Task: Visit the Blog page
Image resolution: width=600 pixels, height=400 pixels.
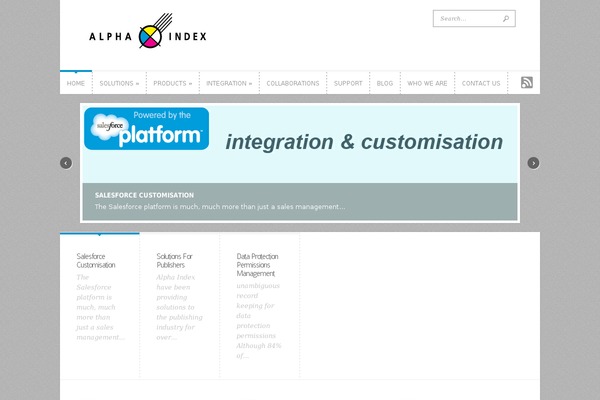Action: 385,83
